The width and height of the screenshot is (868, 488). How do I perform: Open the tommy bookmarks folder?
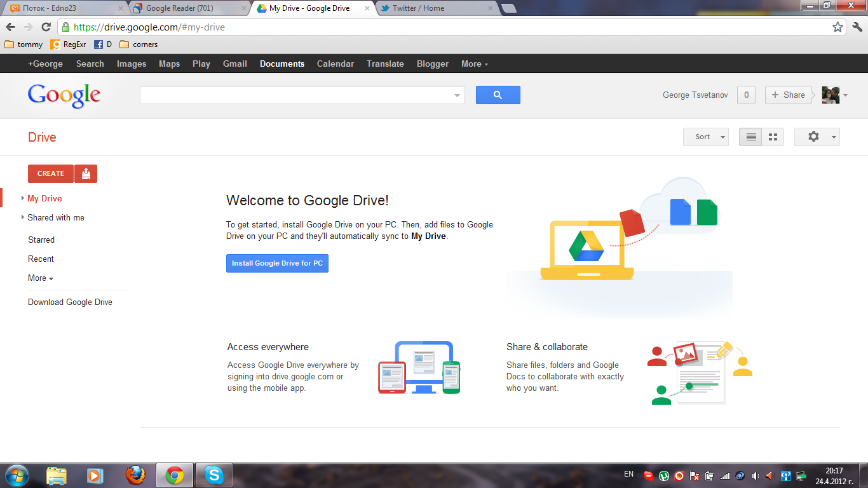tap(24, 44)
